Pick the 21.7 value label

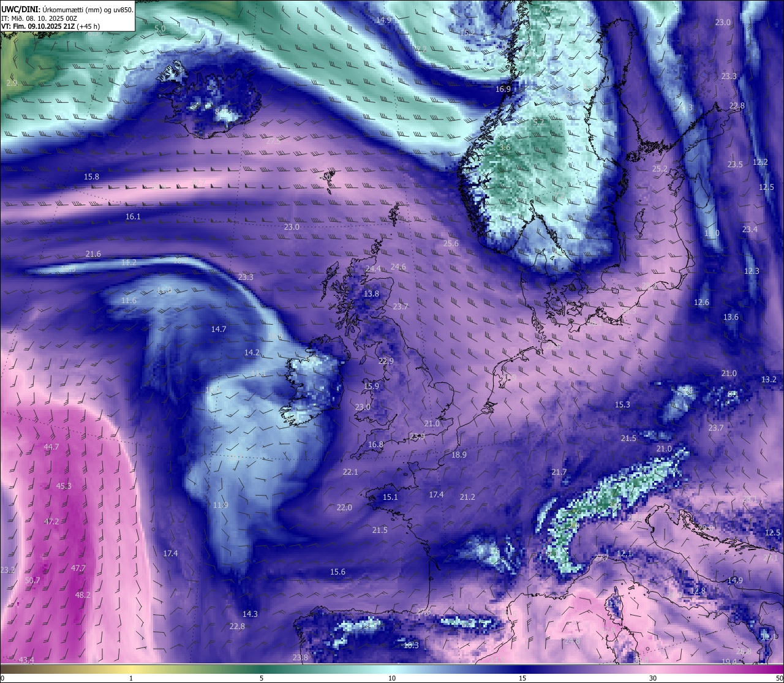tap(559, 472)
